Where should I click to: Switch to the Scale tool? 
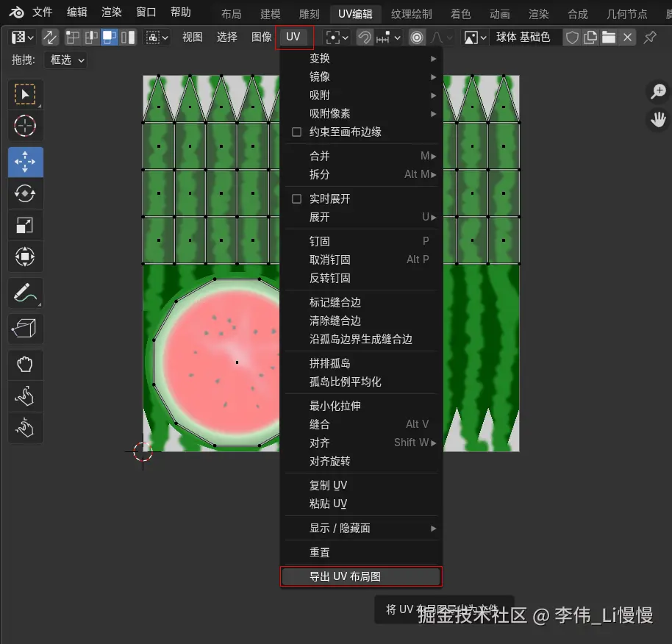click(x=25, y=225)
